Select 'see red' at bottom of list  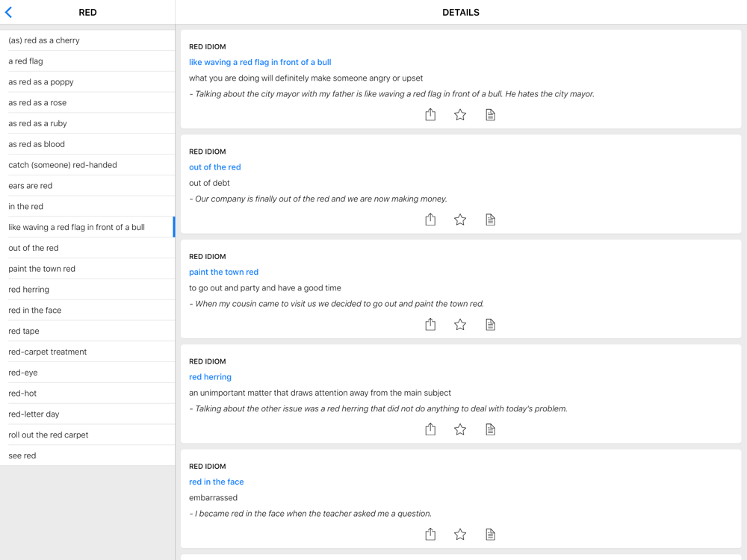coord(22,455)
